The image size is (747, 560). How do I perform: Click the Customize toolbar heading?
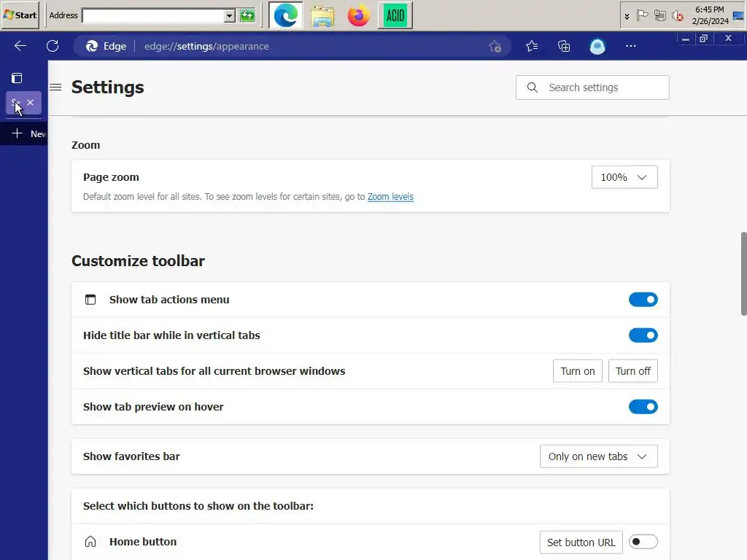pos(138,261)
